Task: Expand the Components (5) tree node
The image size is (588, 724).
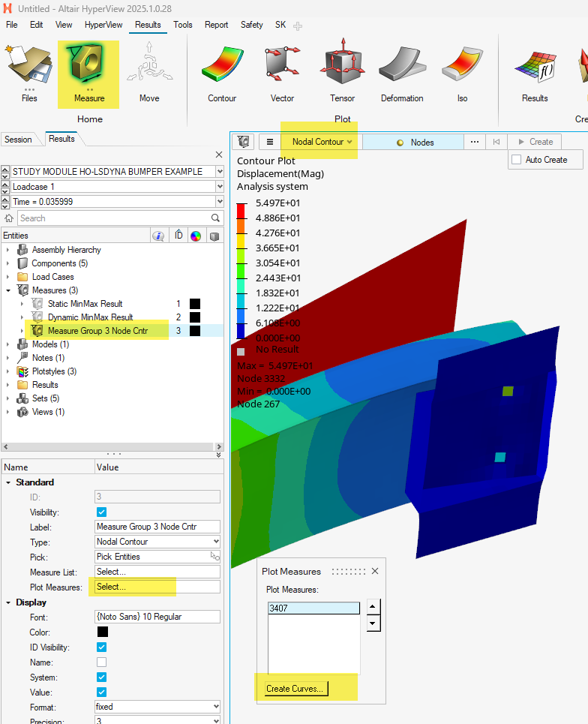Action: (7, 263)
